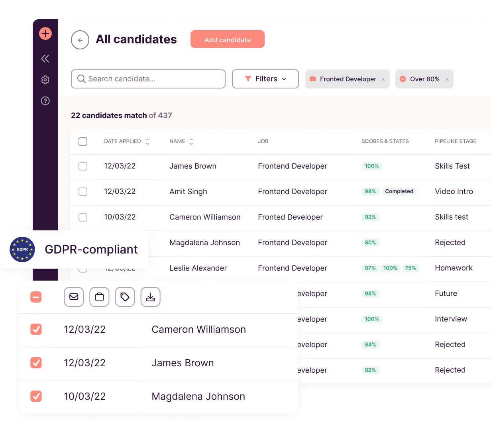Screen dimensions: 491x448
Task: Click the Add candidate button
Action: coord(228,39)
